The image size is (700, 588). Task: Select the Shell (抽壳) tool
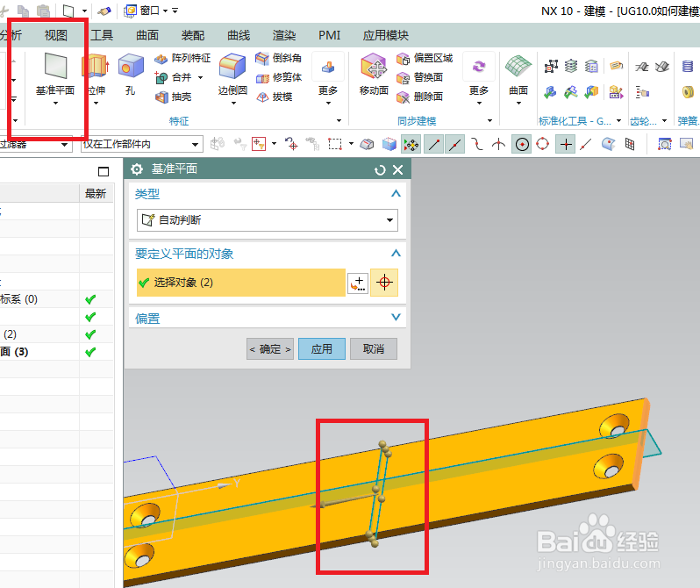tap(173, 97)
